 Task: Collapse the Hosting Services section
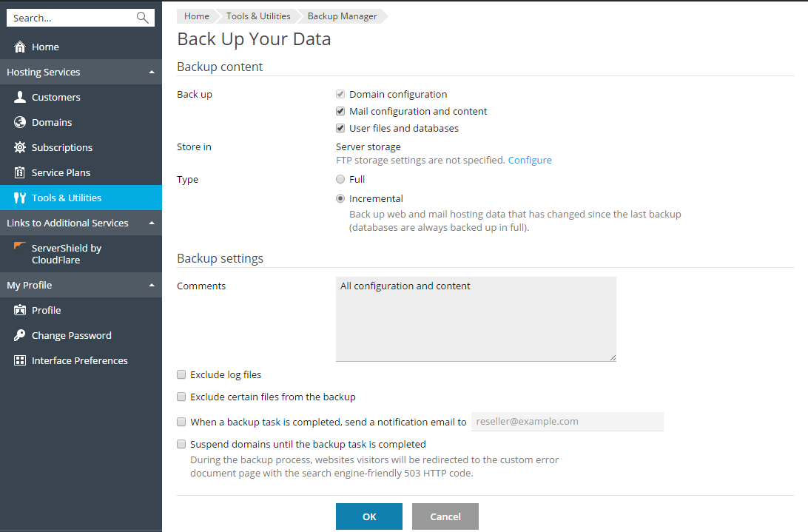(x=152, y=73)
